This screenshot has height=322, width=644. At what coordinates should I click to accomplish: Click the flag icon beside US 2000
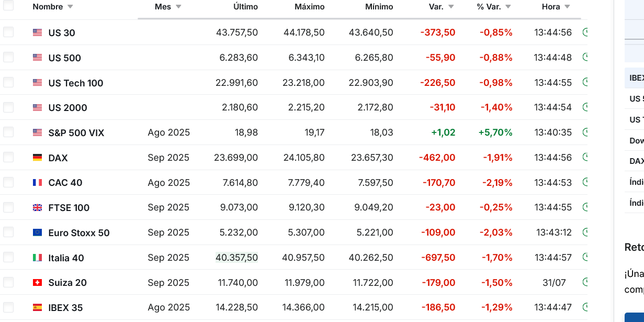37,107
